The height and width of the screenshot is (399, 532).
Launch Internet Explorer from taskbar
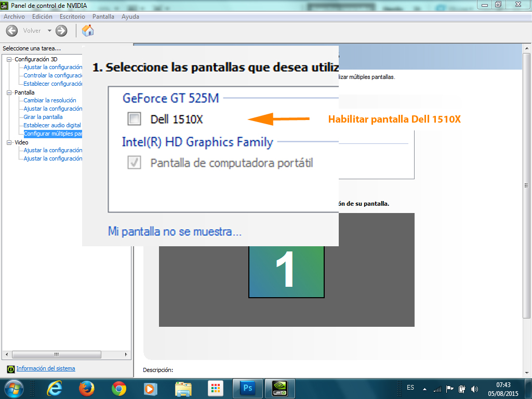click(54, 389)
